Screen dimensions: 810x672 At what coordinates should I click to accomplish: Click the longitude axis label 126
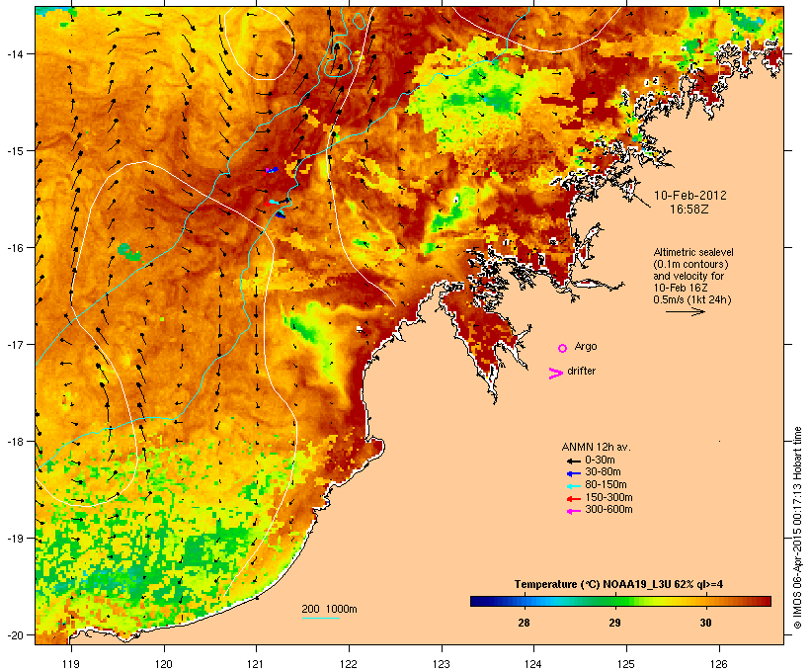pos(719,664)
